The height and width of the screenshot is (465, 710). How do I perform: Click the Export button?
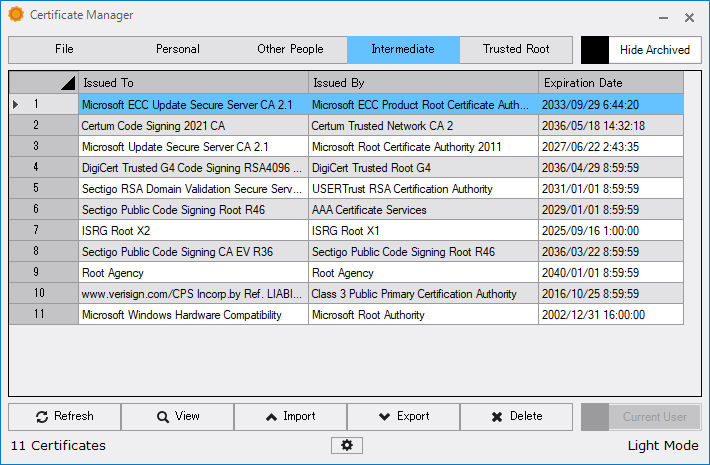point(403,417)
